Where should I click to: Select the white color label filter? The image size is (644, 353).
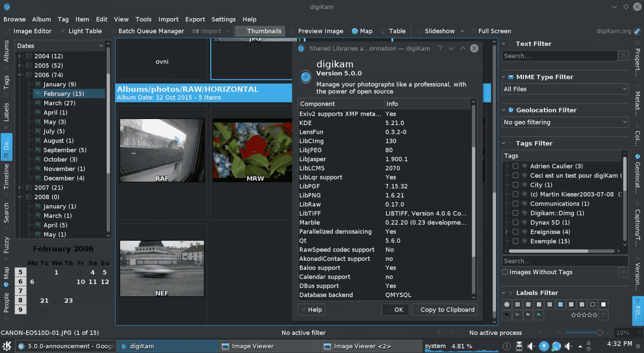(603, 304)
